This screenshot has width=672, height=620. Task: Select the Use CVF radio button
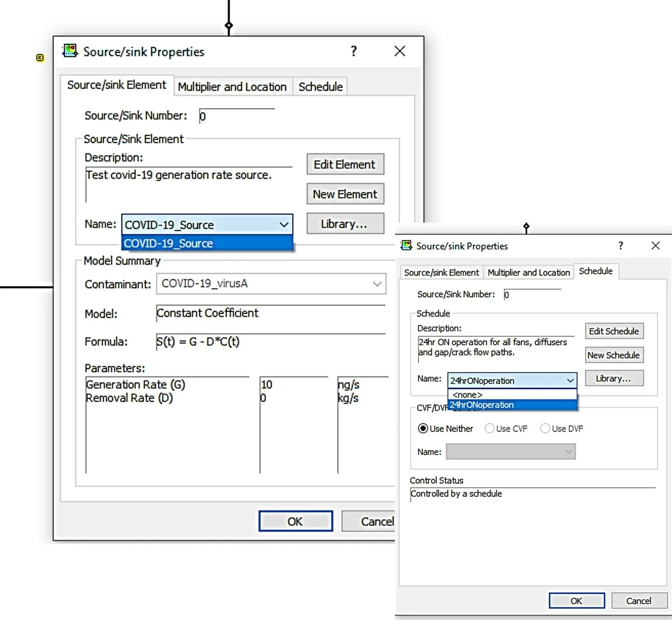point(489,428)
